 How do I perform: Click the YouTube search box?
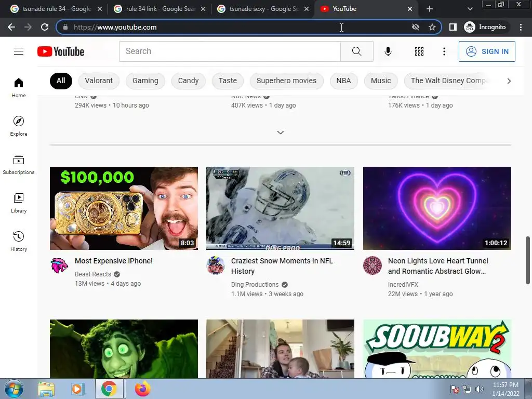coord(230,51)
